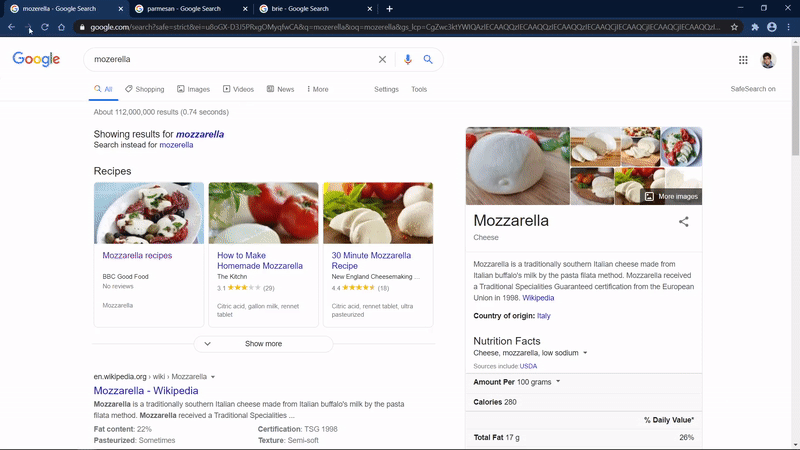Open Mozzarella recipes from BBC Good Food
800x450 pixels.
pos(137,255)
